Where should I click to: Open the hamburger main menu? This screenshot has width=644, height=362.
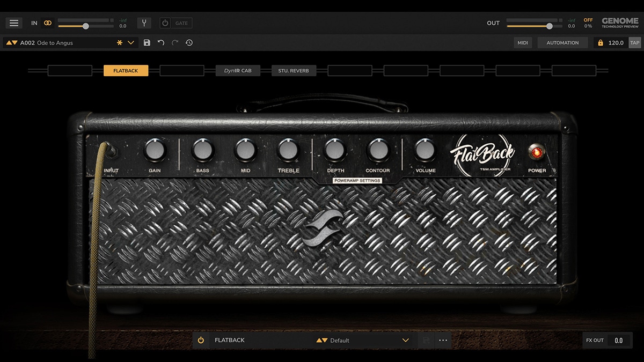tap(14, 23)
